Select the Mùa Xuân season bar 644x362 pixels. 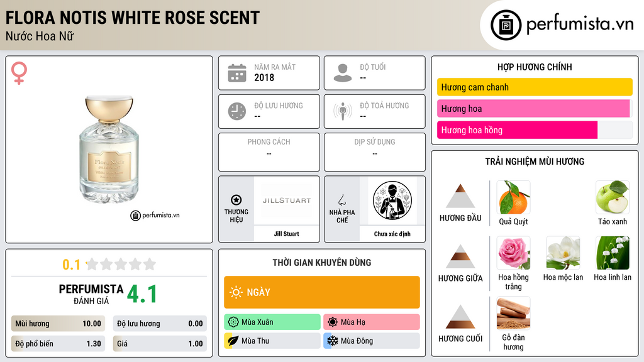[272, 322]
